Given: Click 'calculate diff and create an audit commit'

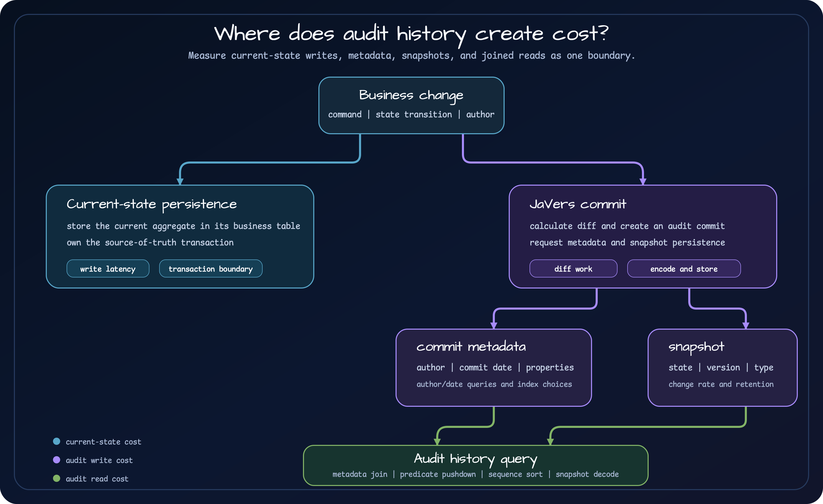Looking at the screenshot, I should click(627, 226).
